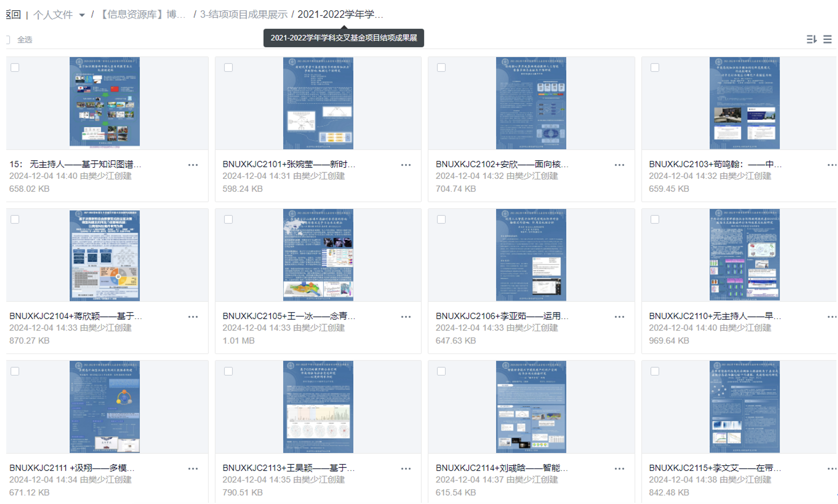
Task: Tick checkbox on BNUXKJC2101 file card
Action: [x=228, y=67]
